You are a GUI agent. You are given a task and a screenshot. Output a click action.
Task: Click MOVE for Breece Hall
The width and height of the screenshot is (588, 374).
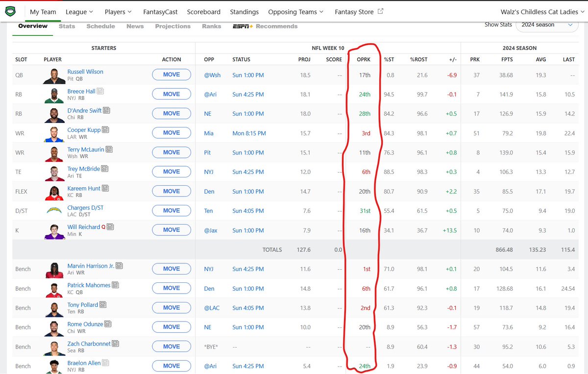(x=171, y=94)
